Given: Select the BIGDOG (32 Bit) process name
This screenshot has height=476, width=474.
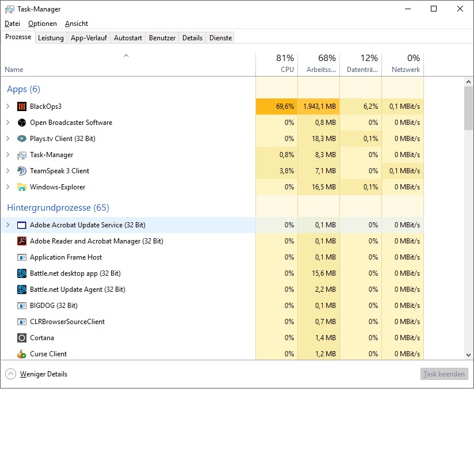Looking at the screenshot, I should coord(53,306).
